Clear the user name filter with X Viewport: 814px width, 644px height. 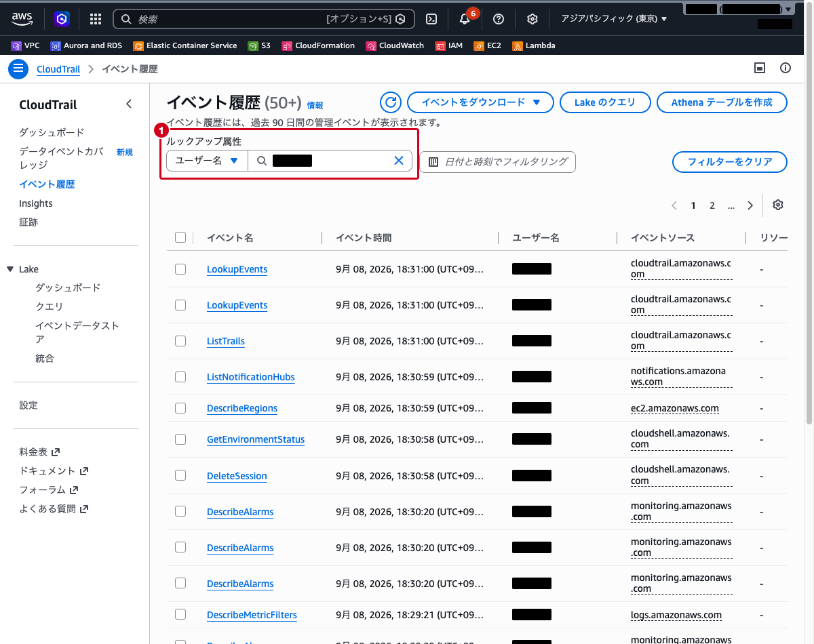point(399,161)
